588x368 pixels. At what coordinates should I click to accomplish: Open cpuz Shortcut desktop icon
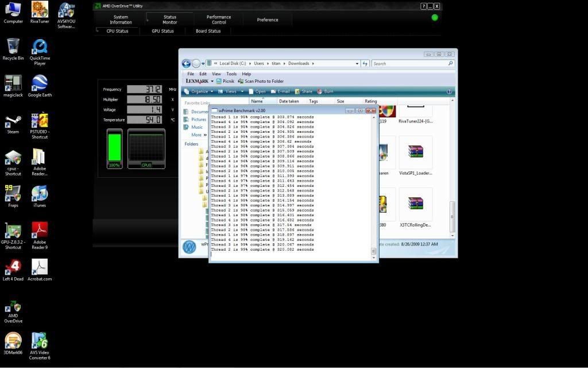click(x=13, y=162)
